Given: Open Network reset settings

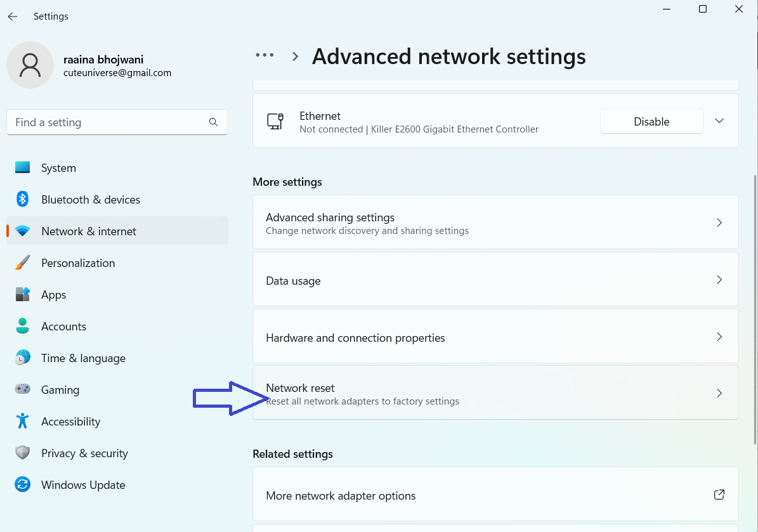Looking at the screenshot, I should [x=495, y=394].
